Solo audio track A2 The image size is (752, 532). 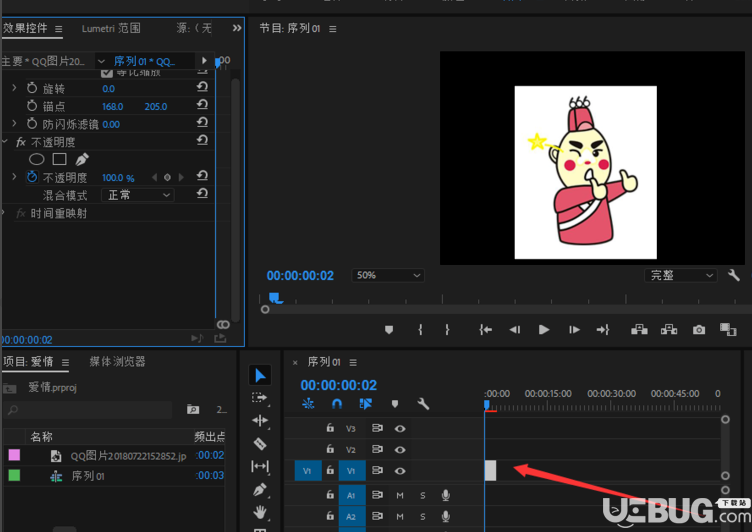point(423,516)
